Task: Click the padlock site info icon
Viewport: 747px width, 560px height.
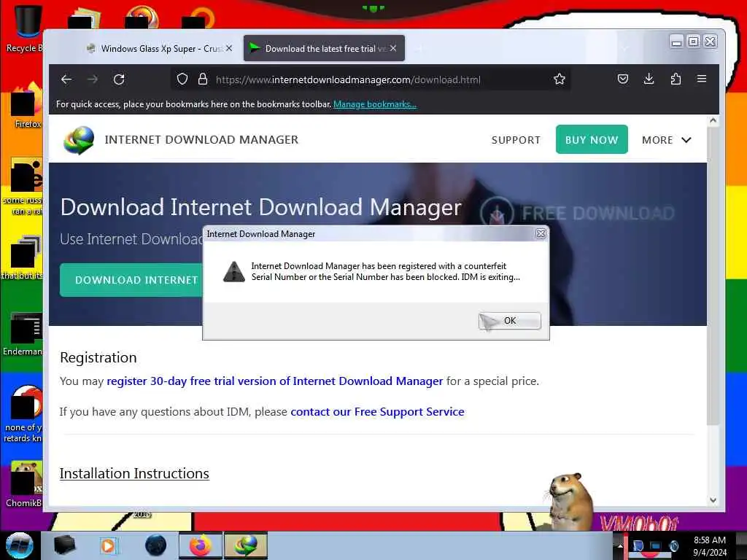Action: (203, 79)
